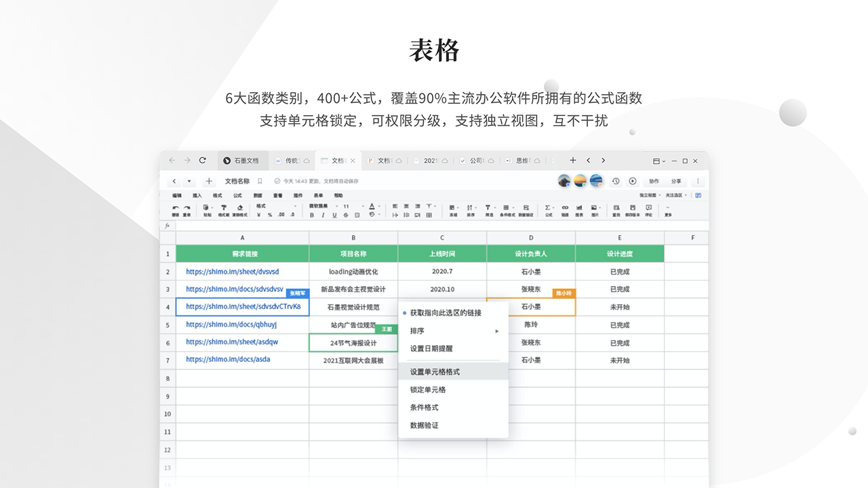Open the shimo.im/sheet/dvsvsd link
868x488 pixels.
pos(232,272)
